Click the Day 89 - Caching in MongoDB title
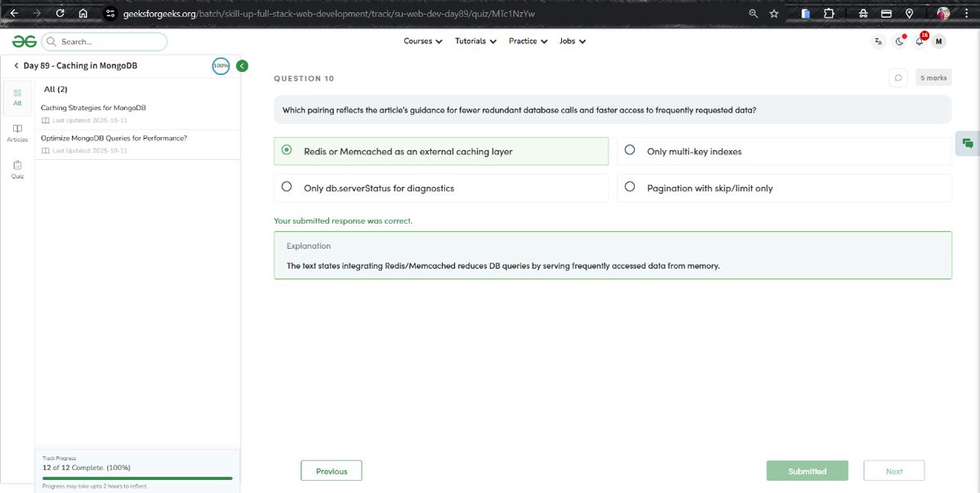Viewport: 980px width, 493px height. coord(80,65)
